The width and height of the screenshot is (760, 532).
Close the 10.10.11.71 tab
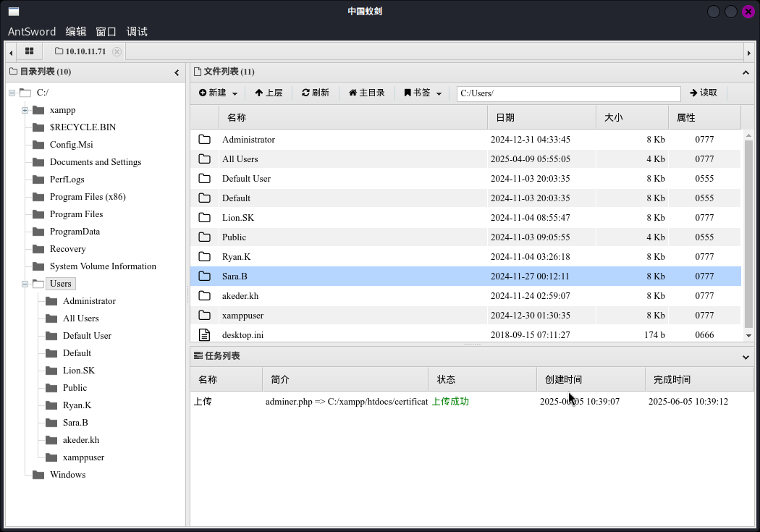[x=117, y=51]
